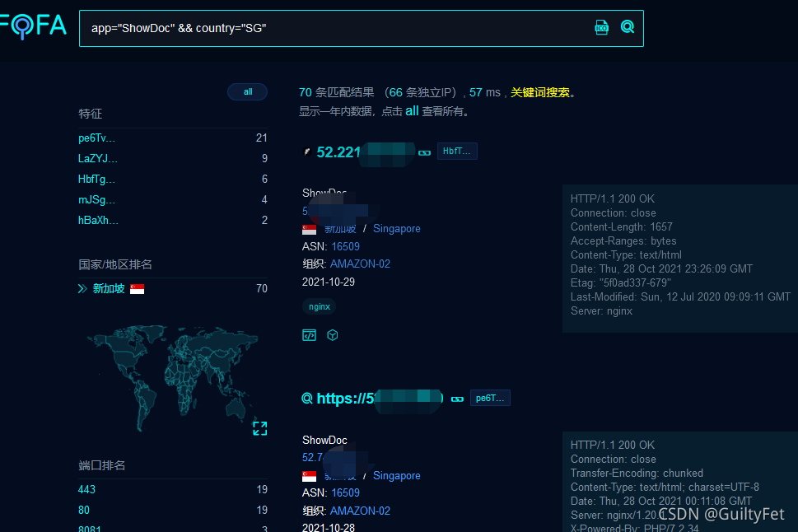The width and height of the screenshot is (798, 532).
Task: Click Singapore link in first result
Action: coord(397,229)
